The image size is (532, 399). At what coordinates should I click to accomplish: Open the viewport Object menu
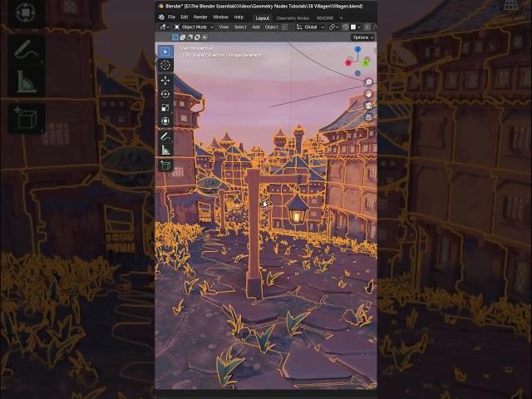[x=272, y=27]
